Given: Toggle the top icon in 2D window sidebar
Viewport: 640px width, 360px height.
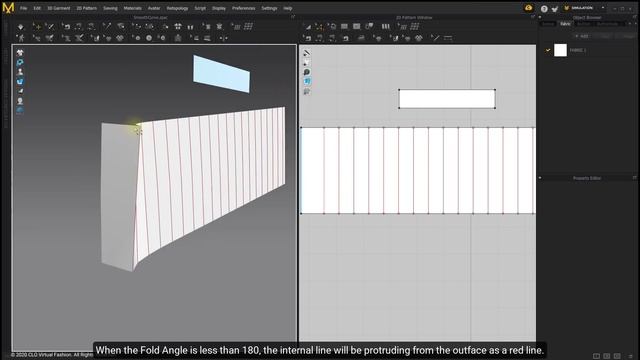Looking at the screenshot, I should point(307,53).
